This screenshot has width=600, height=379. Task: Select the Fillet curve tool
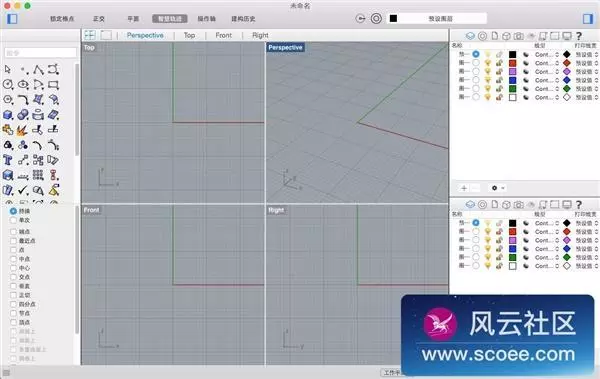[x=23, y=100]
